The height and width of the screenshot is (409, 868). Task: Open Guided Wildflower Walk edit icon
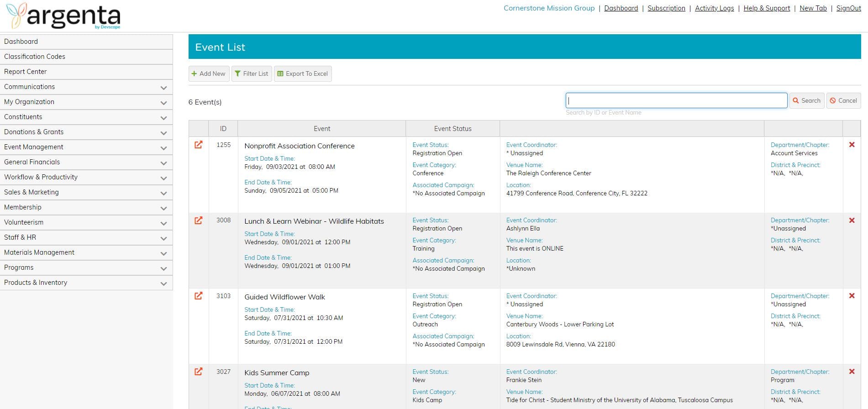click(x=198, y=296)
